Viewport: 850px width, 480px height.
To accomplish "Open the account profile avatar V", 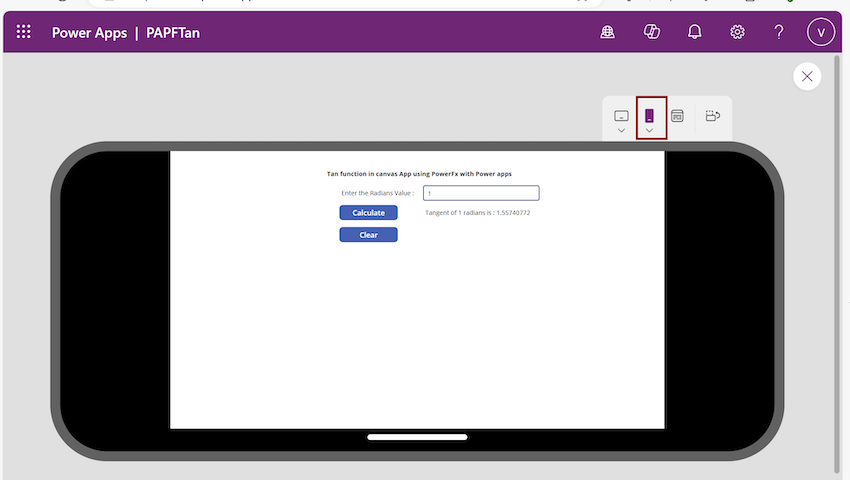I will [821, 32].
